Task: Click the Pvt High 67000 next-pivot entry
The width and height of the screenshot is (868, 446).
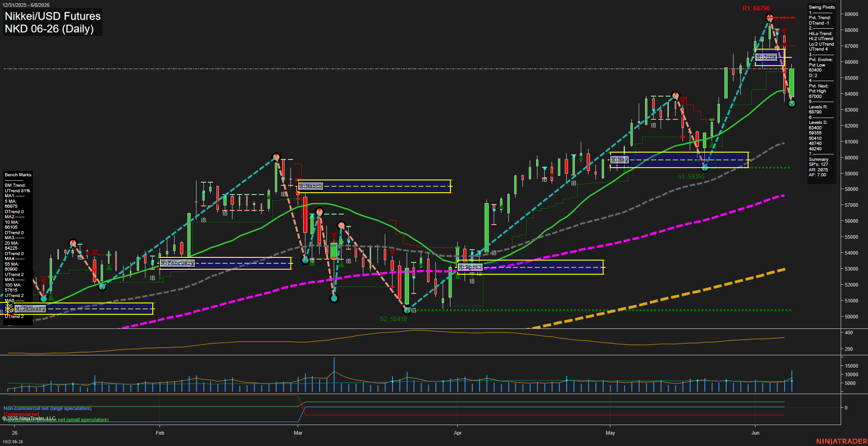Action: click(x=818, y=94)
